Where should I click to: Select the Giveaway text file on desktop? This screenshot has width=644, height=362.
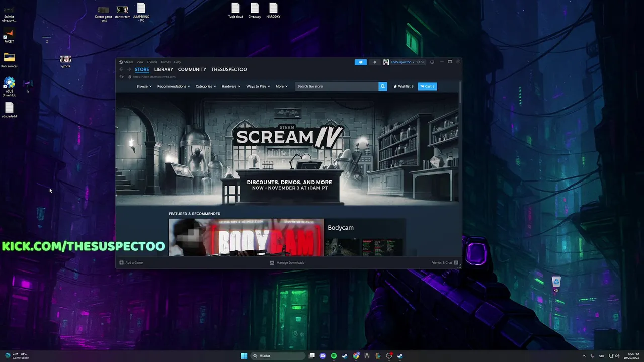pyautogui.click(x=255, y=11)
